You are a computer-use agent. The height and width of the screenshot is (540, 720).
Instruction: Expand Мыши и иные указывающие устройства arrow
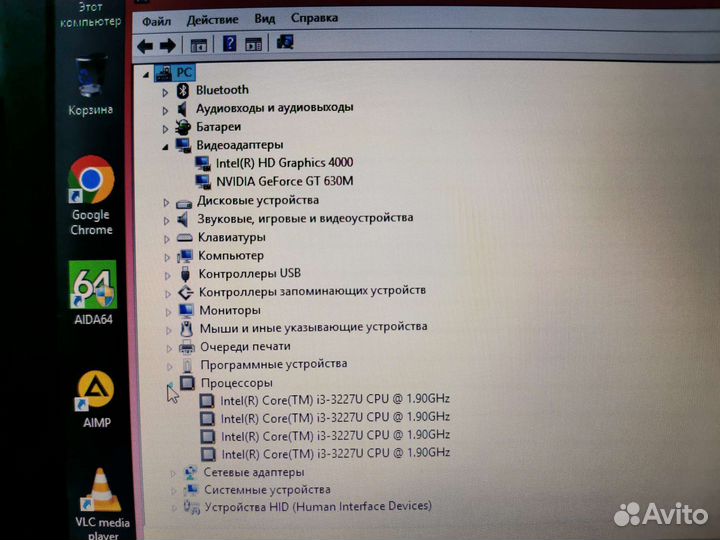[169, 330]
